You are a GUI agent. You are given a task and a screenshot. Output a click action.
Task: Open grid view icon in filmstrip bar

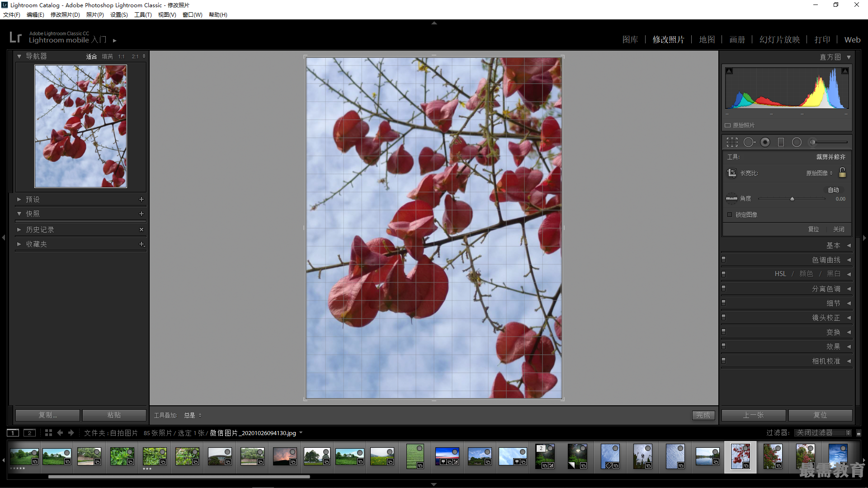pyautogui.click(x=48, y=433)
